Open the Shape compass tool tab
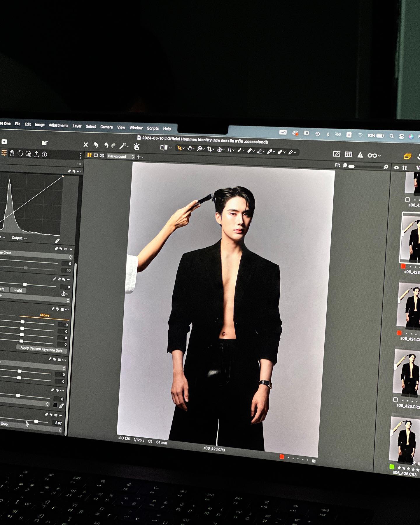The height and width of the screenshot is (525, 420). click(x=12, y=153)
